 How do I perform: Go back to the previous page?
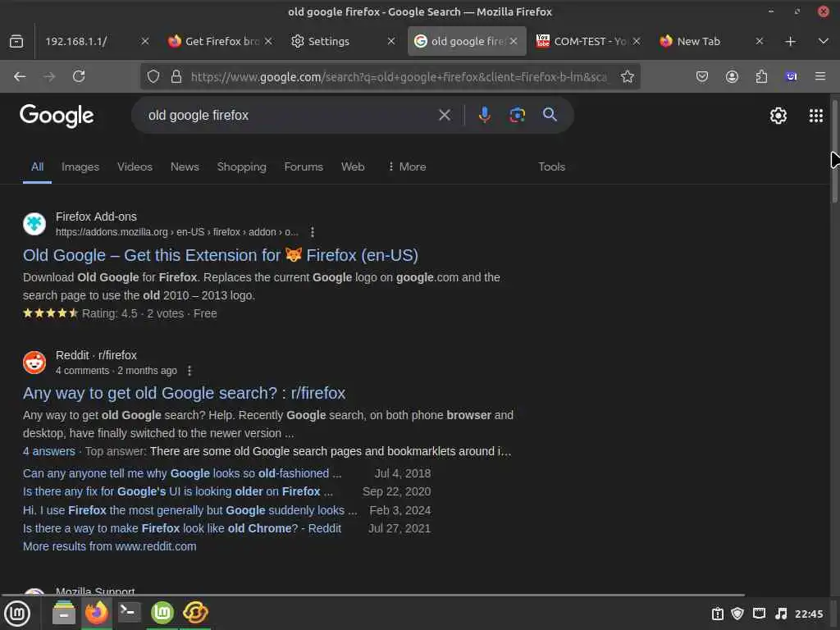[x=20, y=76]
